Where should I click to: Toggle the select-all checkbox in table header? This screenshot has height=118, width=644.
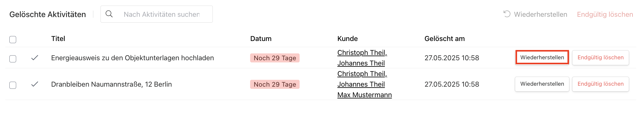[x=13, y=39]
